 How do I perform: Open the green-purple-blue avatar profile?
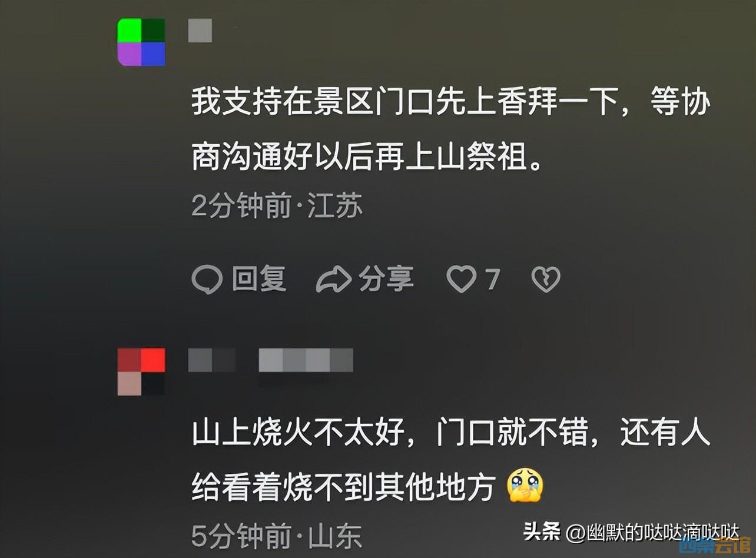pyautogui.click(x=141, y=42)
